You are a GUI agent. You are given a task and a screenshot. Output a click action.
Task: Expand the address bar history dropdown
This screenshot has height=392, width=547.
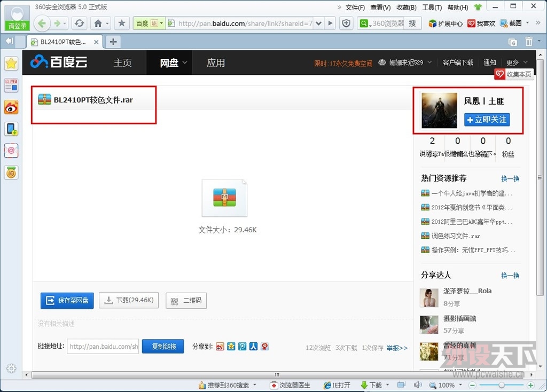click(318, 23)
